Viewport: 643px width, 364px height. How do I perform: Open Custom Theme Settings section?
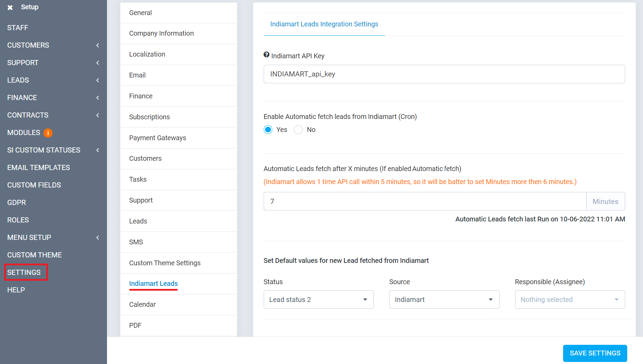165,263
